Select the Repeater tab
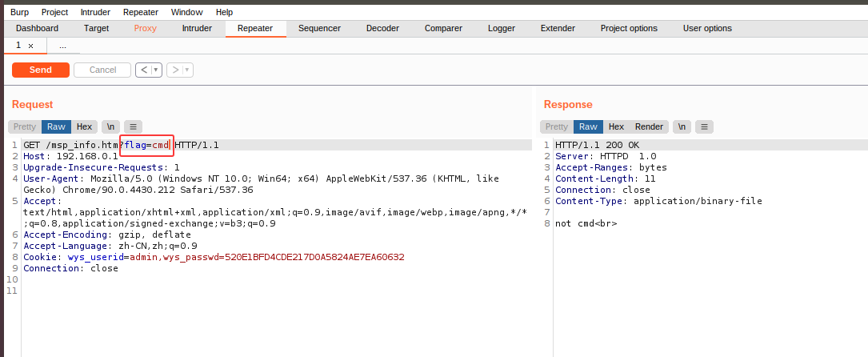Screen dimensions: 868x357 tap(255, 28)
